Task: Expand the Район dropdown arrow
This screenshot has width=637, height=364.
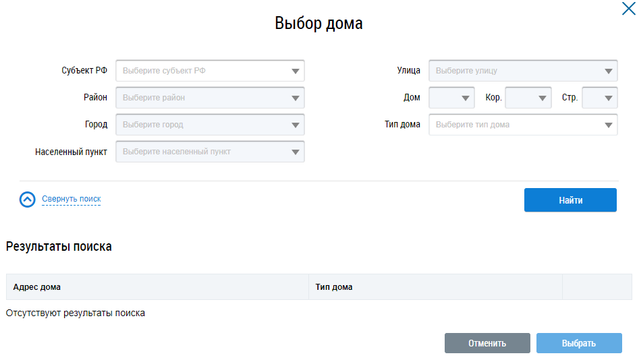Action: point(295,98)
